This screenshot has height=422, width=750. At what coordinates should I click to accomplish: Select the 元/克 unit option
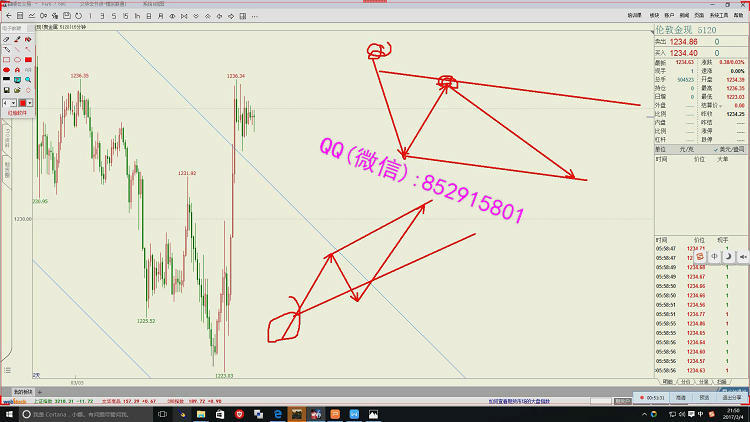point(687,149)
